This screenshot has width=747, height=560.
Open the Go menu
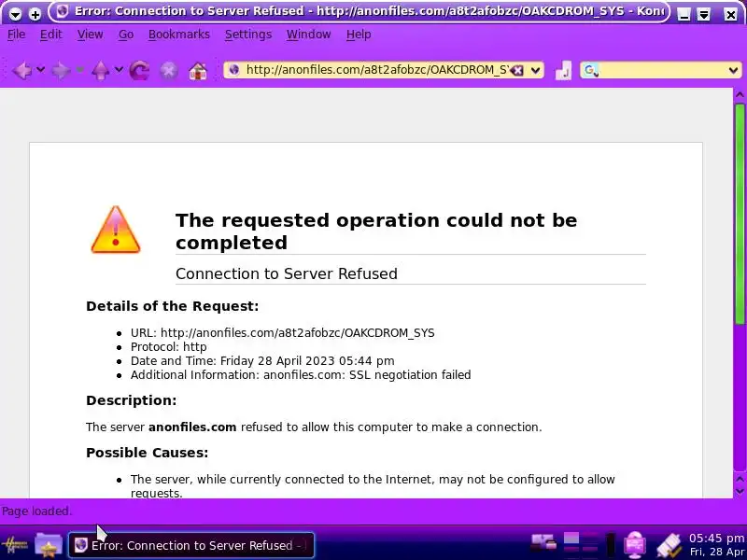pyautogui.click(x=126, y=35)
